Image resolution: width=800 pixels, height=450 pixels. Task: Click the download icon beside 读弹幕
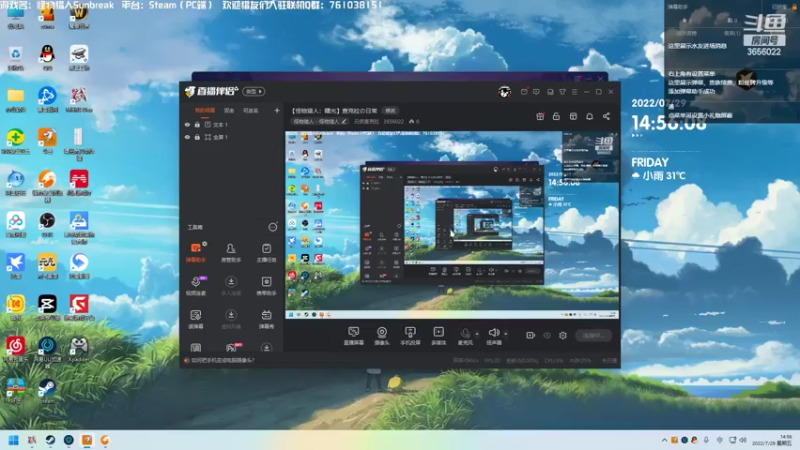[231, 318]
